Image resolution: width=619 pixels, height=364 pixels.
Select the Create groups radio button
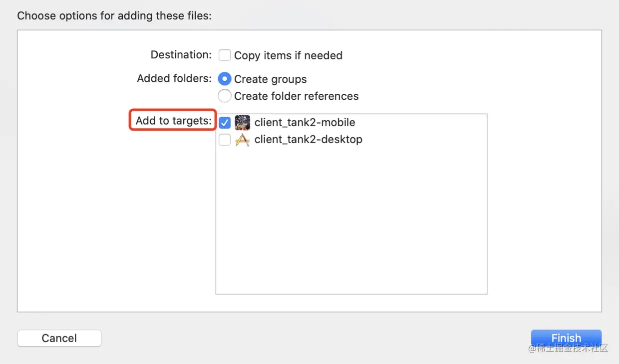pyautogui.click(x=225, y=79)
